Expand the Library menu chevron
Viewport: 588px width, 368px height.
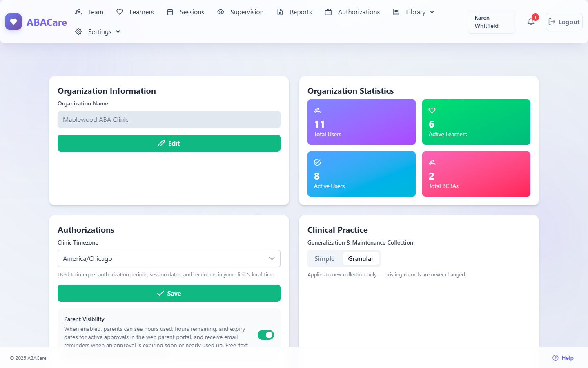[x=432, y=12]
